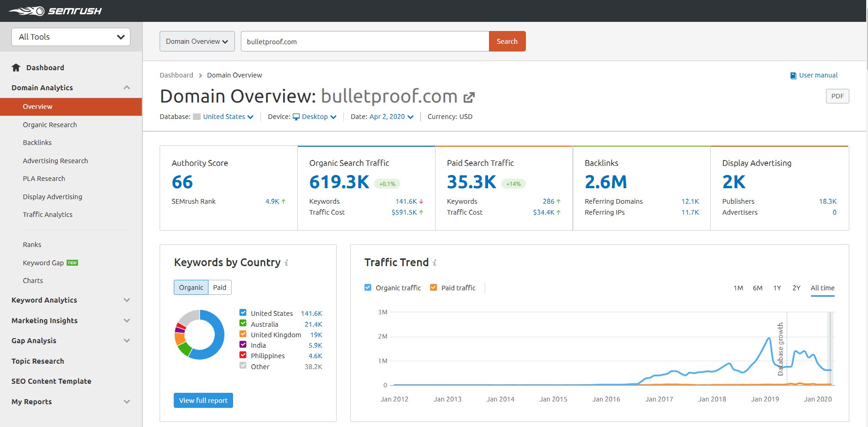Toggle Australia country checkbox
The width and height of the screenshot is (868, 427).
point(243,323)
